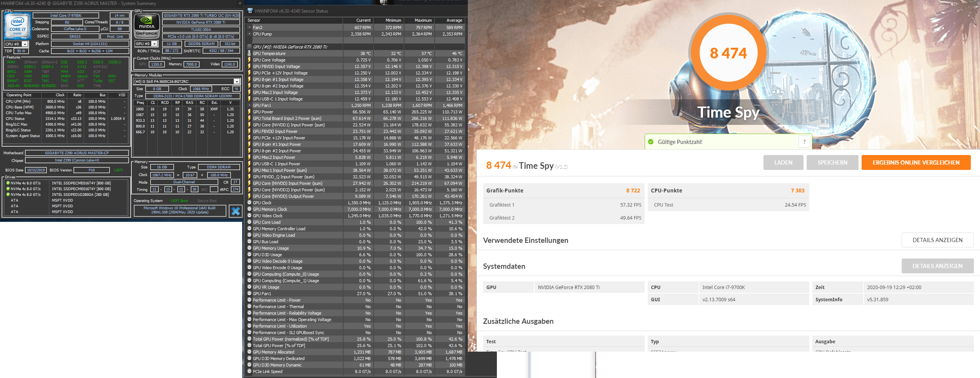The image size is (980, 378).
Task: Click the Sensor column header
Action: (294, 20)
